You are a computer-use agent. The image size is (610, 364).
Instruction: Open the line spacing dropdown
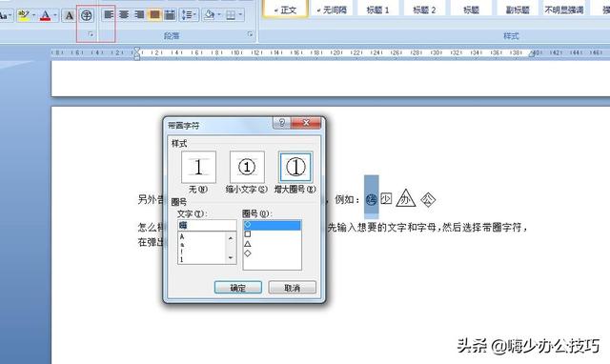click(x=190, y=15)
